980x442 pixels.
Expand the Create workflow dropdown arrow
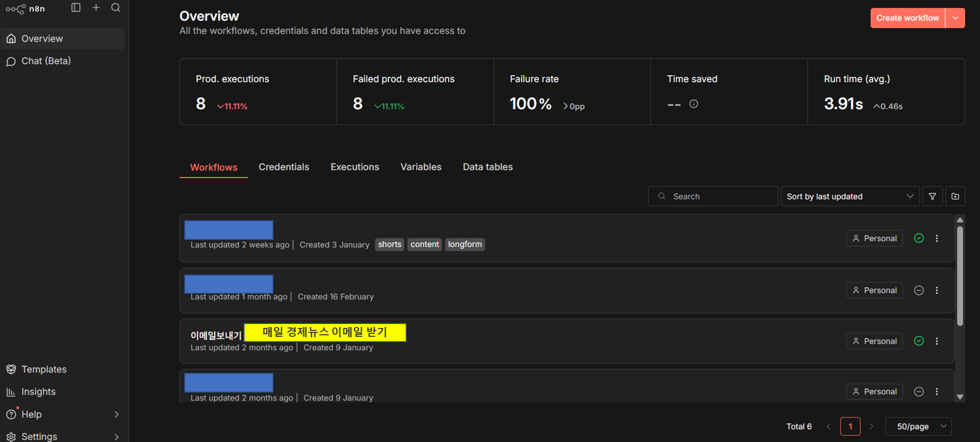(x=955, y=18)
